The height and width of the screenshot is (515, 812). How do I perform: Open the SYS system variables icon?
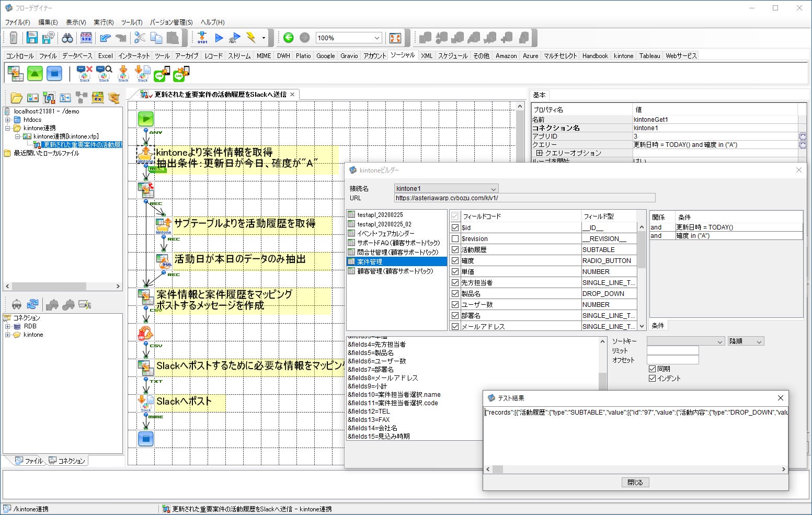(86, 38)
